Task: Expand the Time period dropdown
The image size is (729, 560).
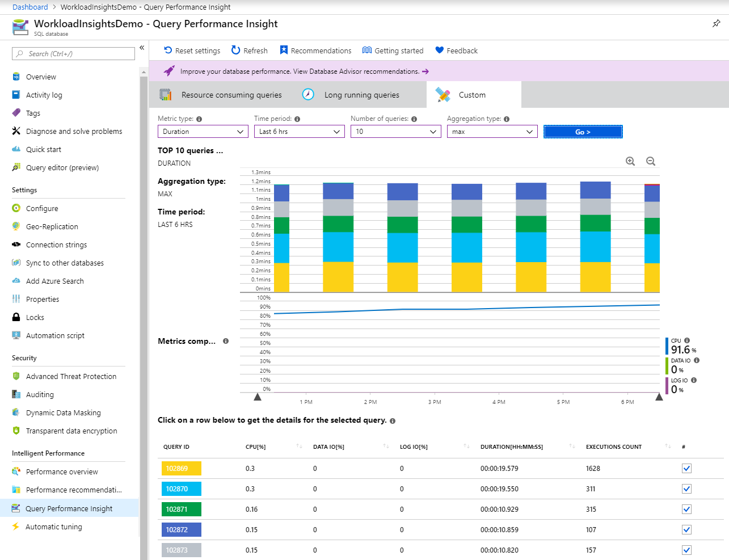Action: coord(299,132)
